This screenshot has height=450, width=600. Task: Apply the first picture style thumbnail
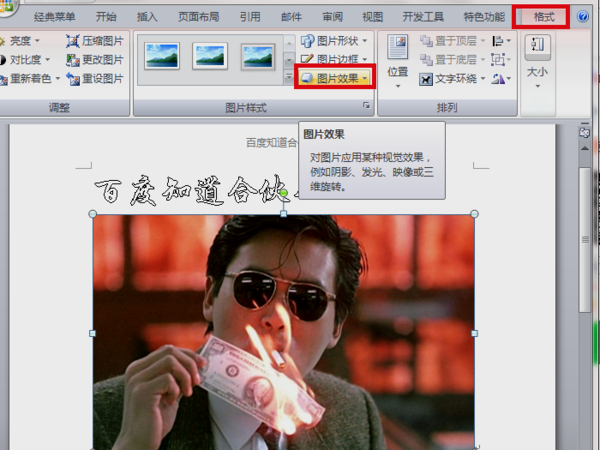coord(162,56)
